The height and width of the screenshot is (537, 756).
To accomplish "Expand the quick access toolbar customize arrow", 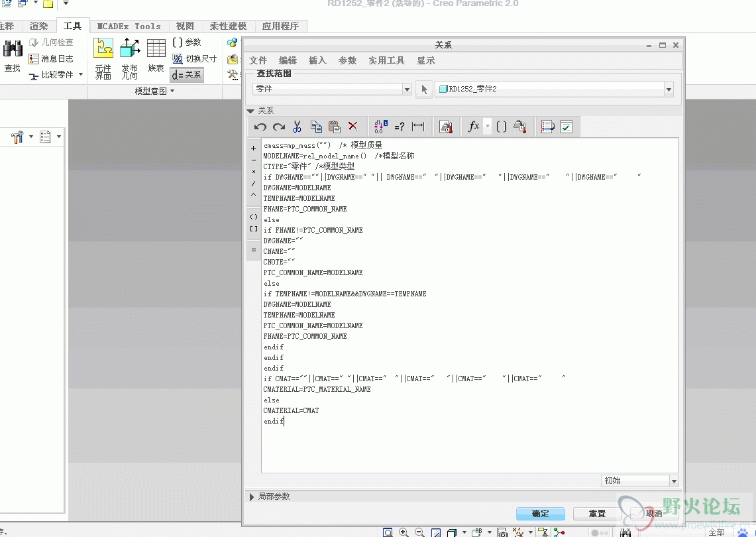I will (66, 3).
